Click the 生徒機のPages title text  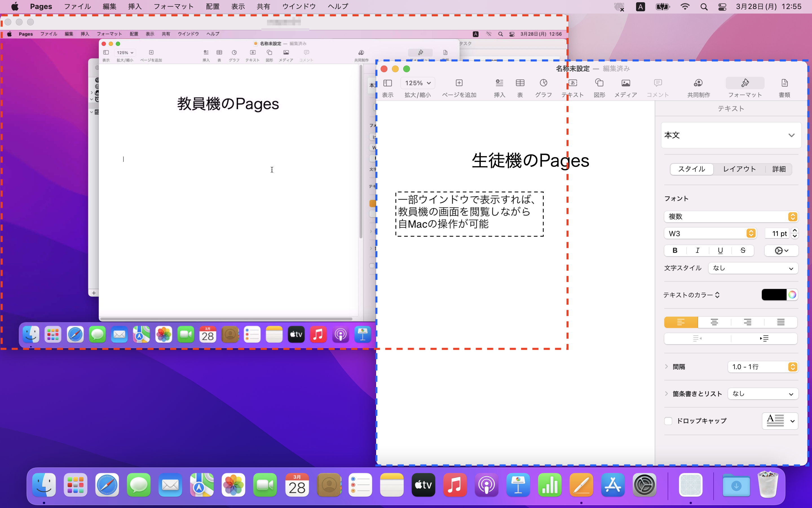[530, 161]
